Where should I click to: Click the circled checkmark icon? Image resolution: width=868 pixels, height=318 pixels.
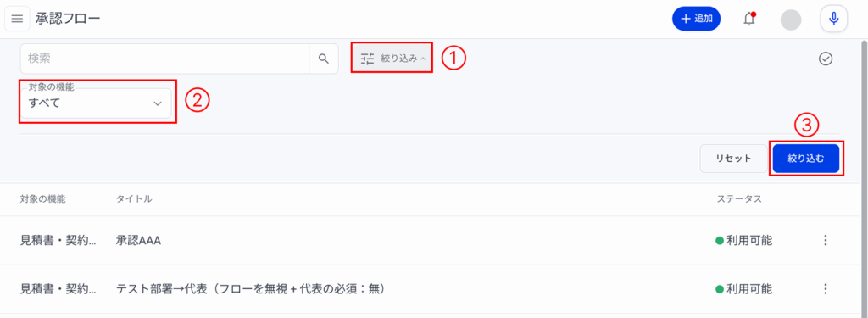point(826,59)
